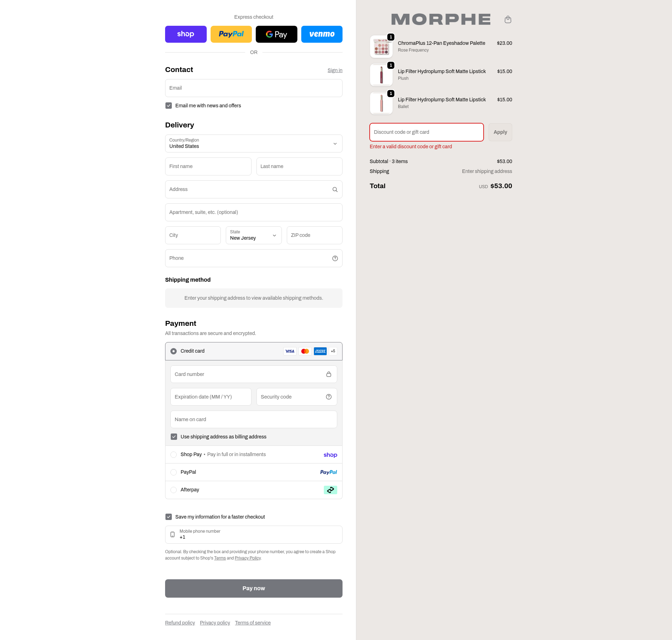Click the security code help icon
Viewport: 672px width, 640px height.
(x=328, y=397)
